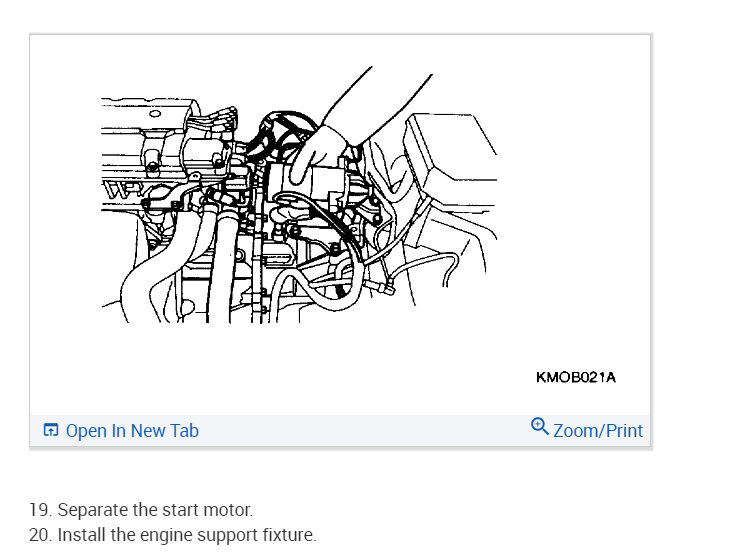
Task: Click the magnifier Zoom/Print icon
Action: [539, 426]
